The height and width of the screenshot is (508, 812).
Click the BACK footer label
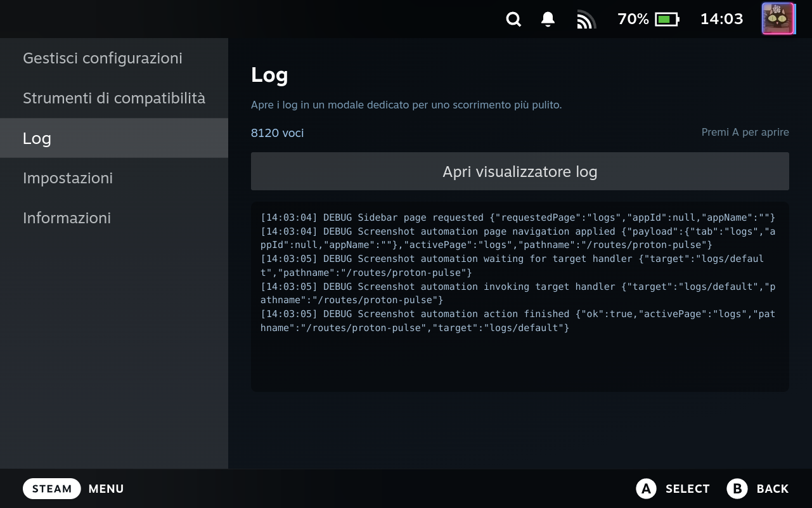point(773,489)
